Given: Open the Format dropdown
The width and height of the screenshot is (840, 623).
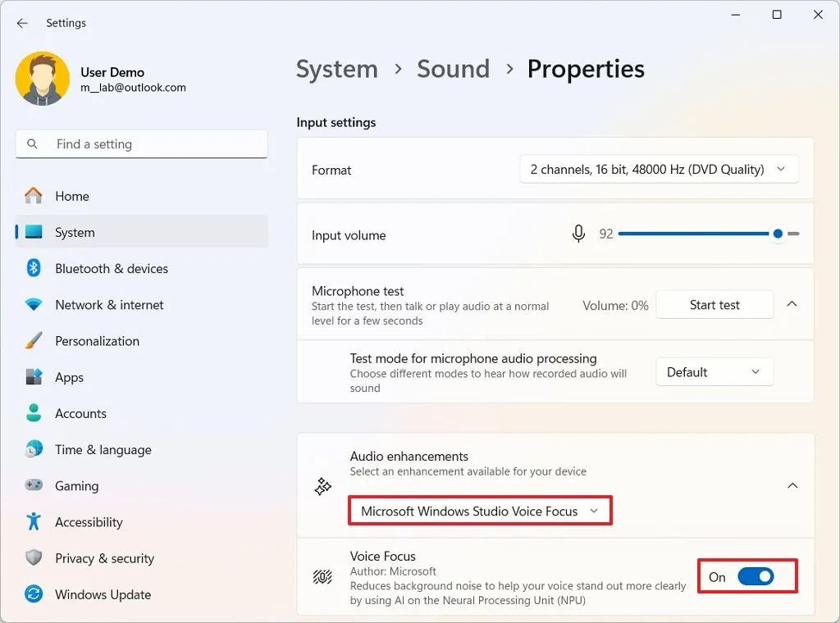Looking at the screenshot, I should [x=659, y=169].
